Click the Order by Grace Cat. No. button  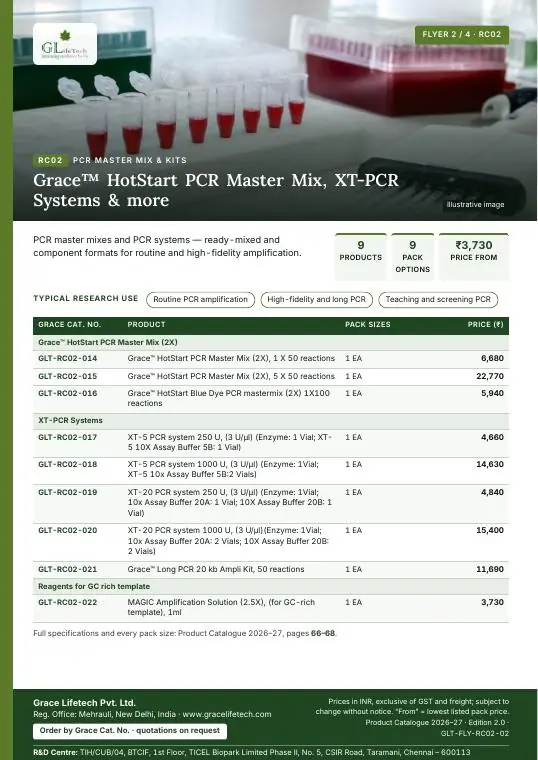click(130, 731)
